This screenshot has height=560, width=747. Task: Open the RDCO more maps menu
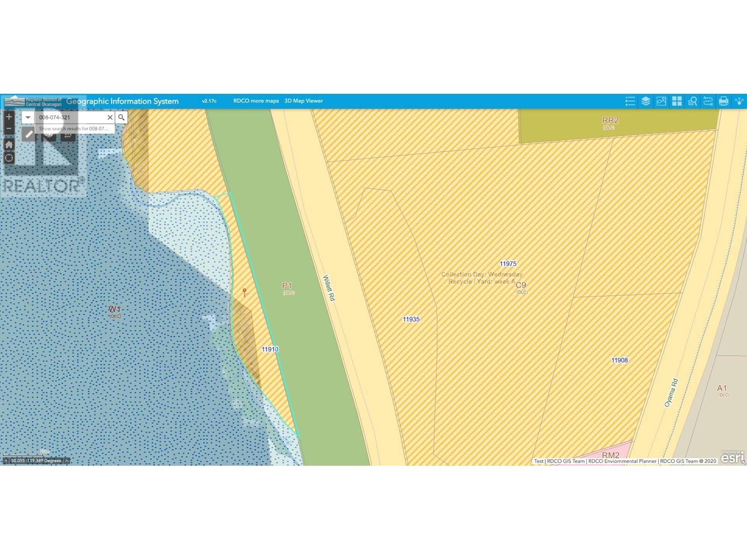[256, 101]
